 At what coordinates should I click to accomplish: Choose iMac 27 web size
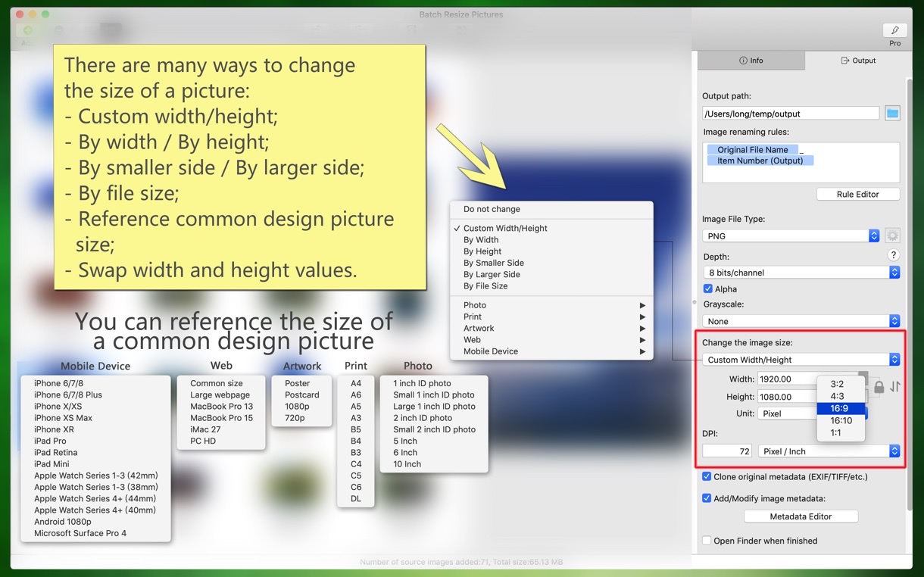point(206,429)
